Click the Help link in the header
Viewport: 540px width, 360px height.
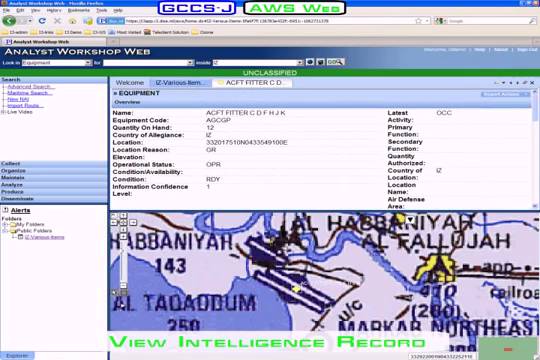point(479,50)
